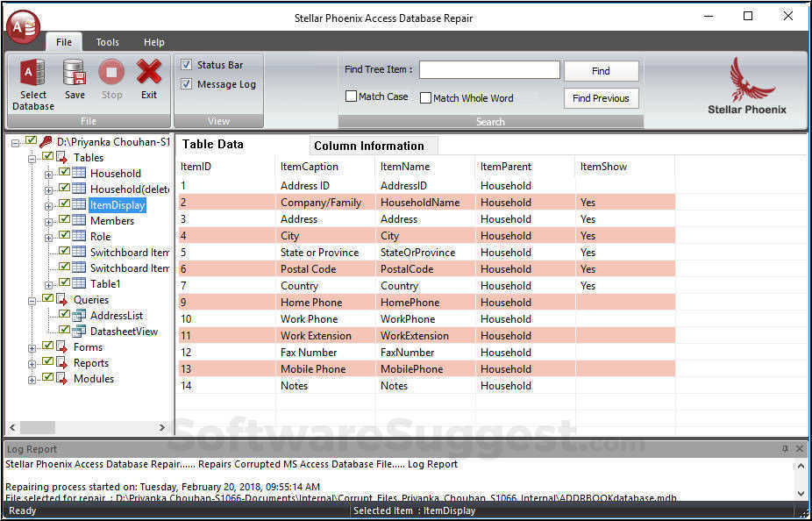Click the DatasheetView query icon
Image resolution: width=812 pixels, height=521 pixels.
coord(79,332)
